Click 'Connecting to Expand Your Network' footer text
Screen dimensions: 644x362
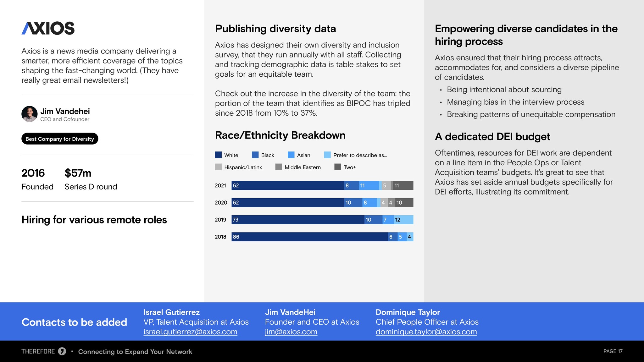(x=135, y=352)
